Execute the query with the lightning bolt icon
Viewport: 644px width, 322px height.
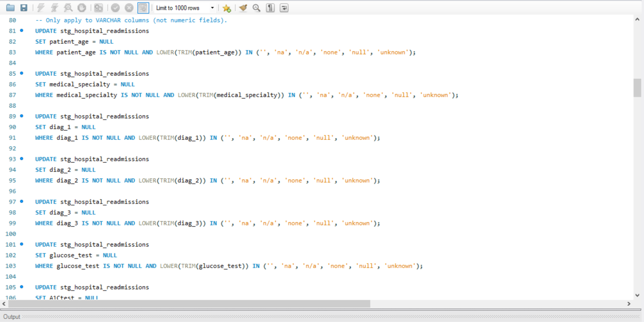pos(41,8)
